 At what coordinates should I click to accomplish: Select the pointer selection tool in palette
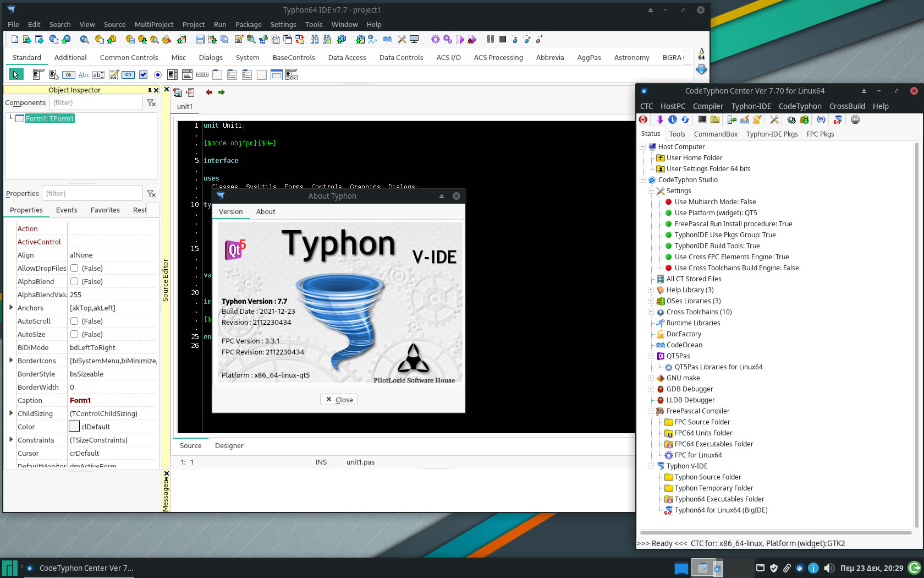click(15, 74)
